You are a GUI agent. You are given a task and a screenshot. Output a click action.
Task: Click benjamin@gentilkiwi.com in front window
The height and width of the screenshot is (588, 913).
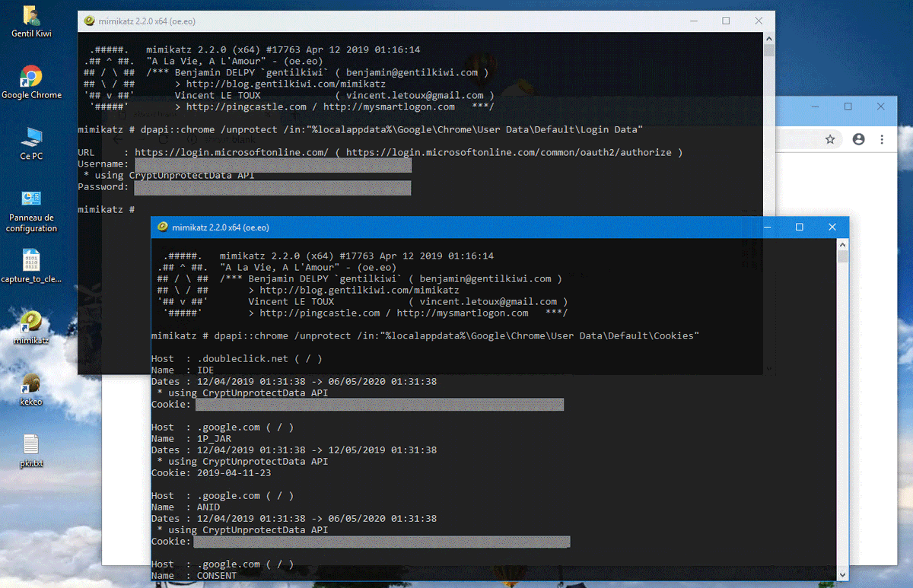pos(485,278)
